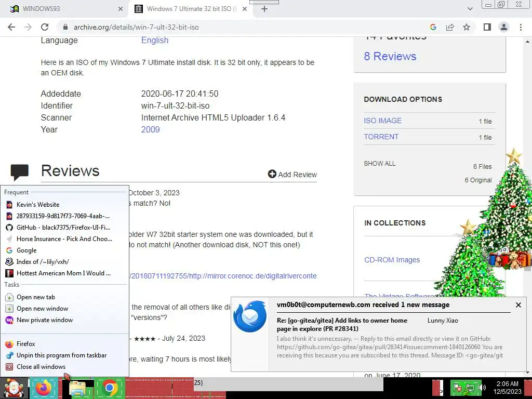Choose Open new tab task
The image size is (532, 399).
point(64,297)
